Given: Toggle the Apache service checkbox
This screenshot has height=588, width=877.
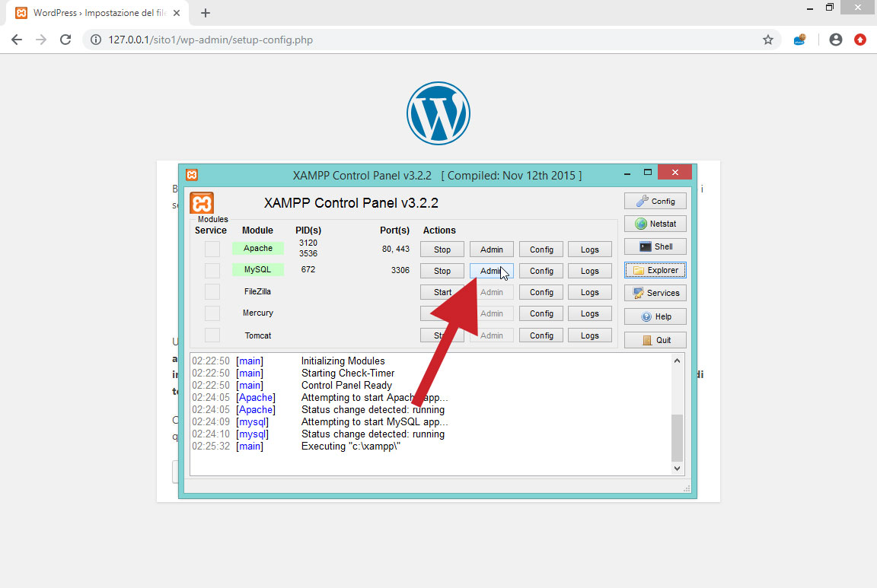Looking at the screenshot, I should click(212, 249).
